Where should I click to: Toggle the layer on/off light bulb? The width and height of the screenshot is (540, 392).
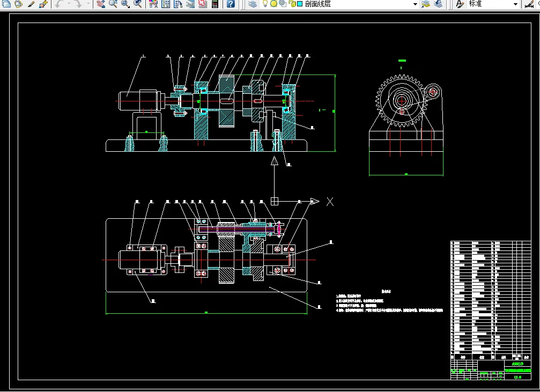pos(265,4)
